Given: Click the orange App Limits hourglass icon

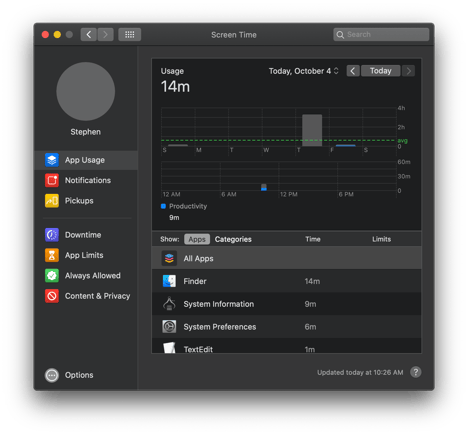Looking at the screenshot, I should click(52, 255).
